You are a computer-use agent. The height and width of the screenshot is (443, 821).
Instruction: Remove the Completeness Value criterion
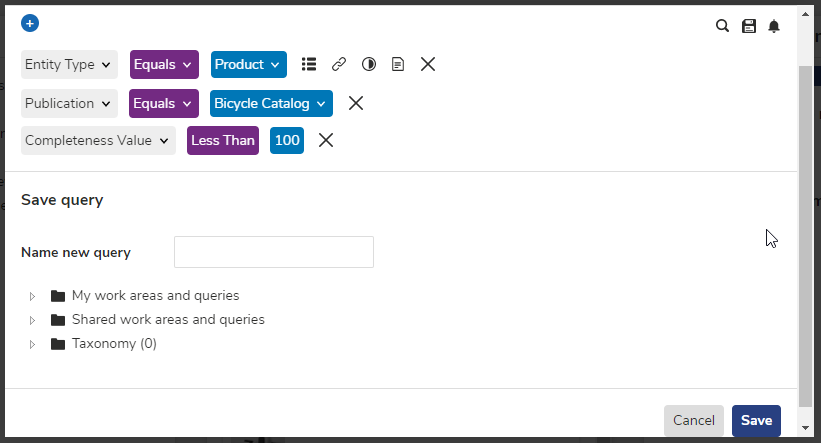[326, 140]
